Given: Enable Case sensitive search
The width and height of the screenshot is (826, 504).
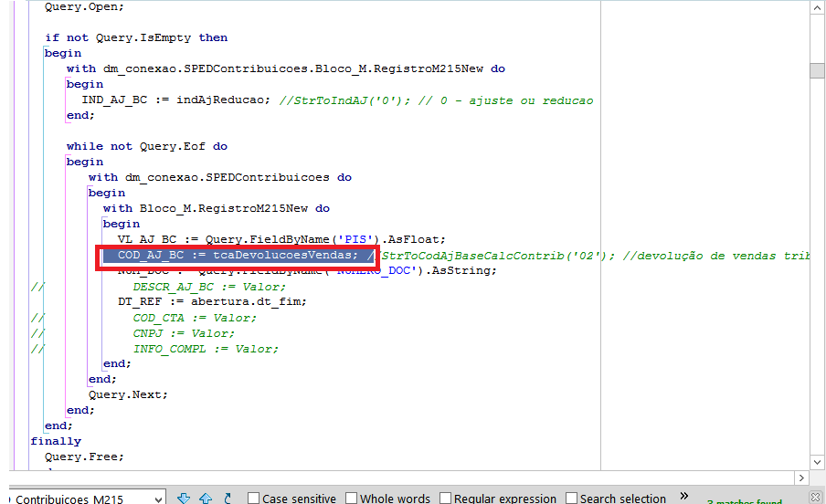Looking at the screenshot, I should click(253, 499).
